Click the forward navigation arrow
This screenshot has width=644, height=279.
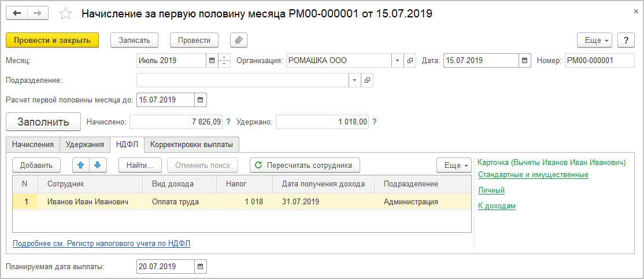[x=38, y=13]
